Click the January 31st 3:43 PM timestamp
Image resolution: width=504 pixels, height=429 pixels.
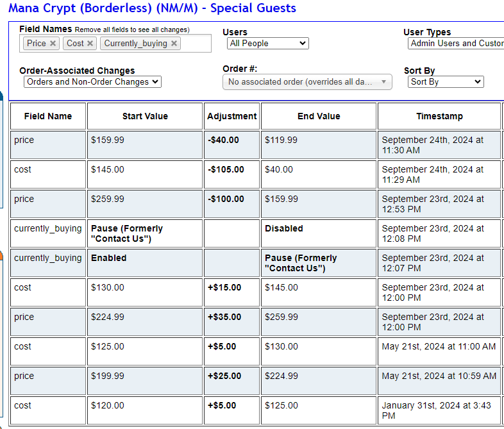(x=436, y=410)
